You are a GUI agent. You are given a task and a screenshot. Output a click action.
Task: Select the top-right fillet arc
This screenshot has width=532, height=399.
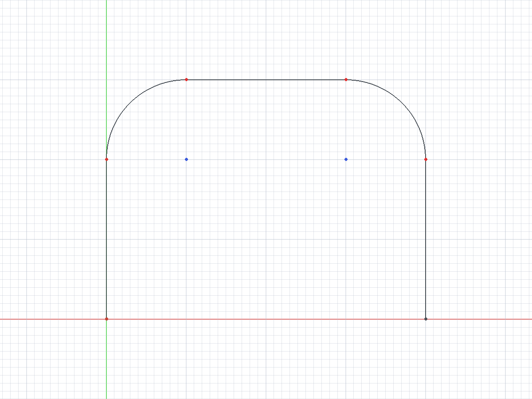pos(402,103)
